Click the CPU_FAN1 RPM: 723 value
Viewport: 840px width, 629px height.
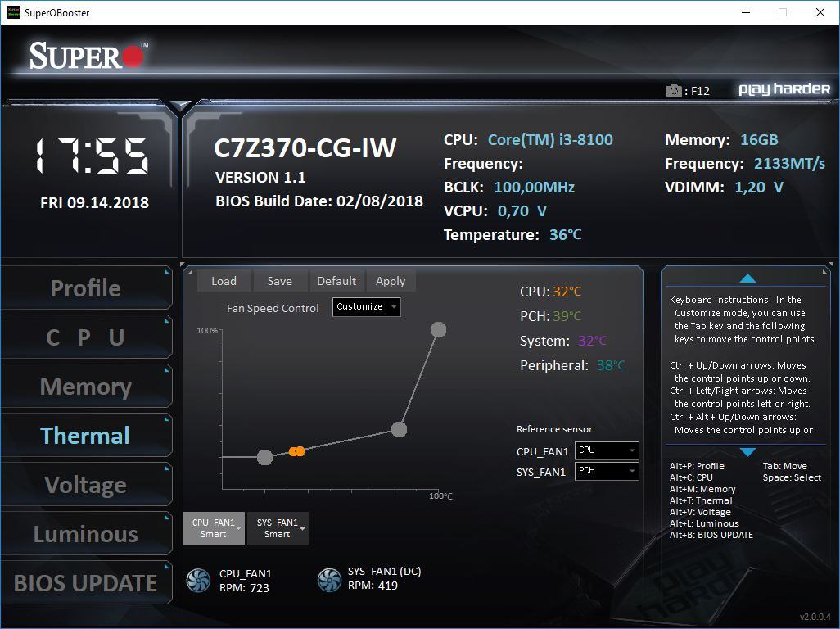(244, 588)
